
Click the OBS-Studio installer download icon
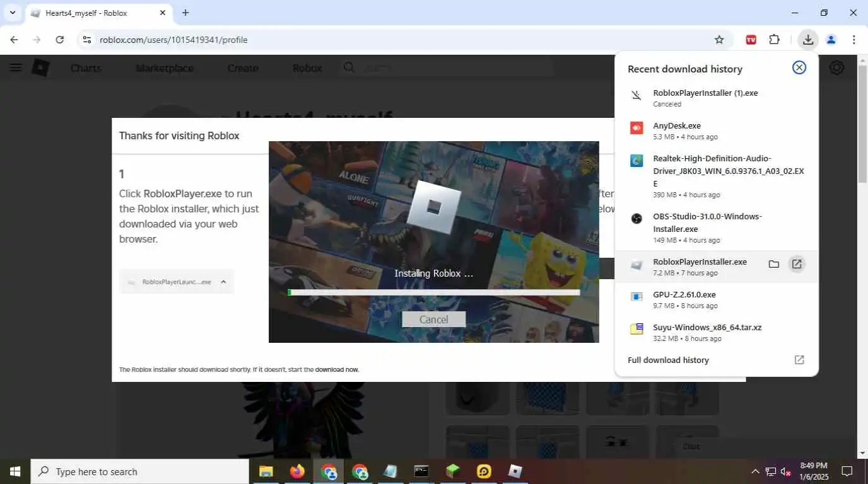[636, 219]
